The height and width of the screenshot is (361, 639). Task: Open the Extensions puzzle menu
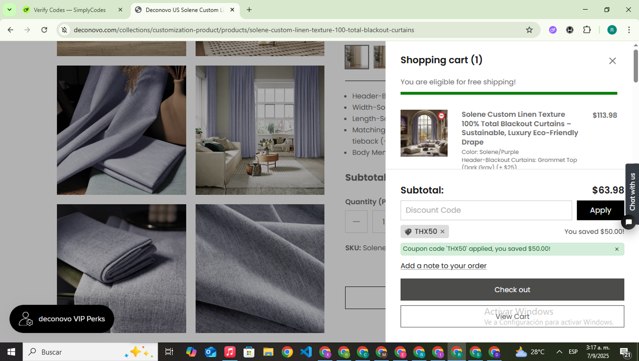pos(587,30)
